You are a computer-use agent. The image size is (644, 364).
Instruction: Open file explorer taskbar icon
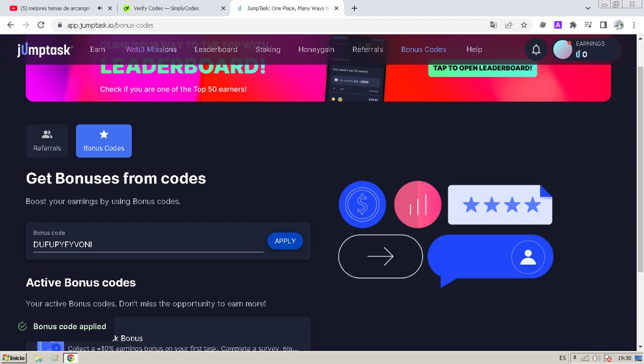pyautogui.click(x=39, y=358)
